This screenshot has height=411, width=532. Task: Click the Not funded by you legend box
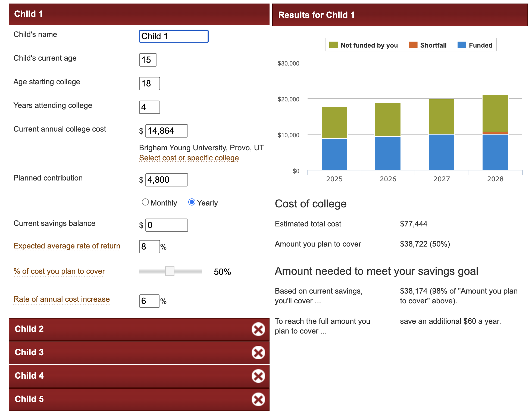(x=333, y=45)
